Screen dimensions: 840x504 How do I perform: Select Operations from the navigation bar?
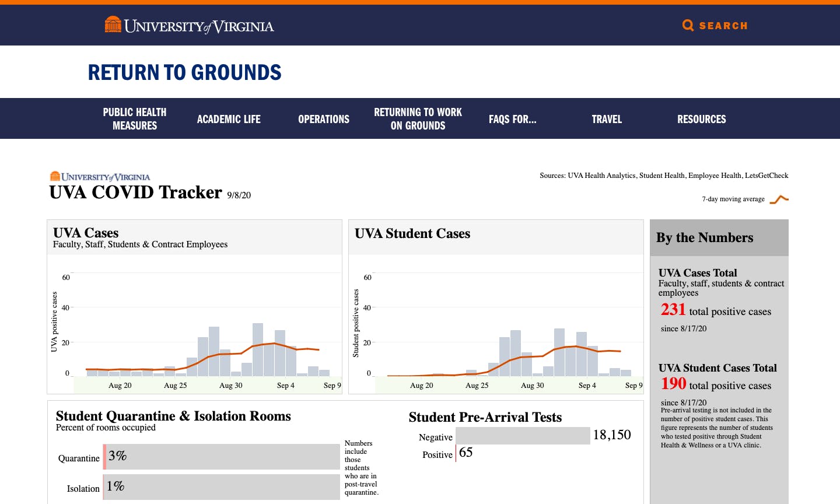pos(324,119)
